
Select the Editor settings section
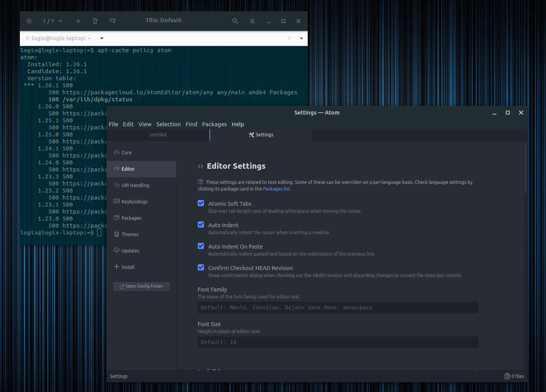(141, 169)
